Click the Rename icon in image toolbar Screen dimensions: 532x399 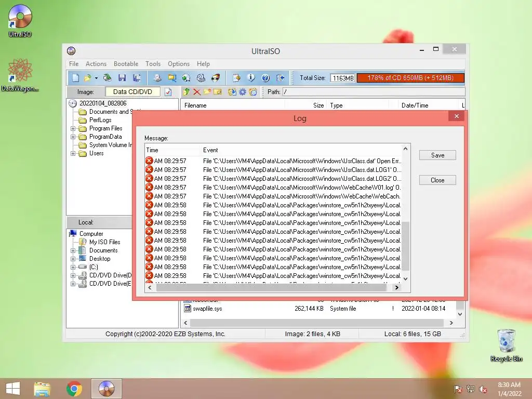click(218, 91)
